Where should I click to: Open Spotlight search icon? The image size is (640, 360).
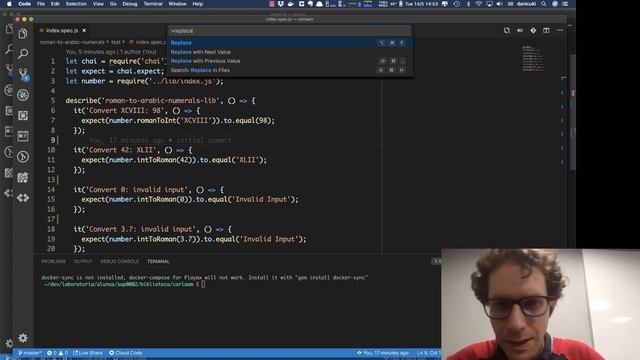click(x=544, y=4)
